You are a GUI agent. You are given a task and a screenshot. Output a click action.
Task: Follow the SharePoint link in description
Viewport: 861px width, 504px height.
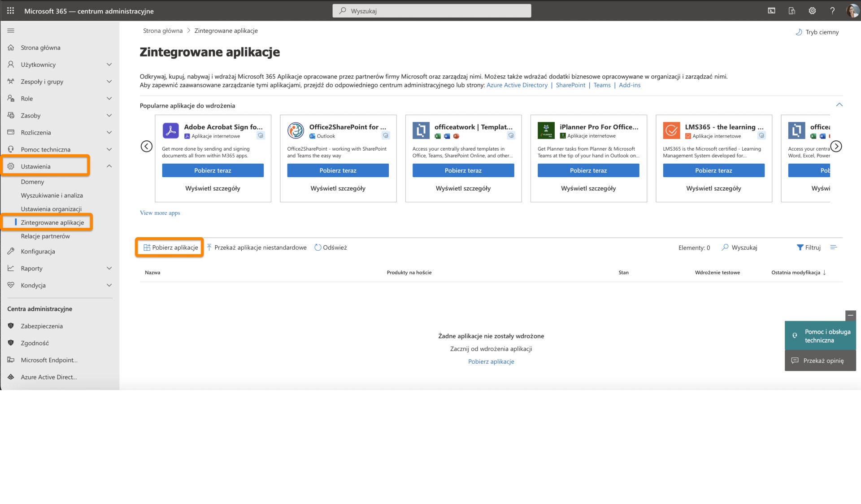pos(570,85)
